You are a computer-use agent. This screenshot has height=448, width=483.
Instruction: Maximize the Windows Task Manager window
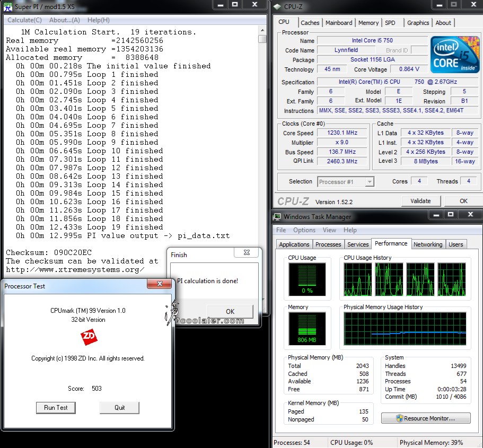click(x=451, y=215)
